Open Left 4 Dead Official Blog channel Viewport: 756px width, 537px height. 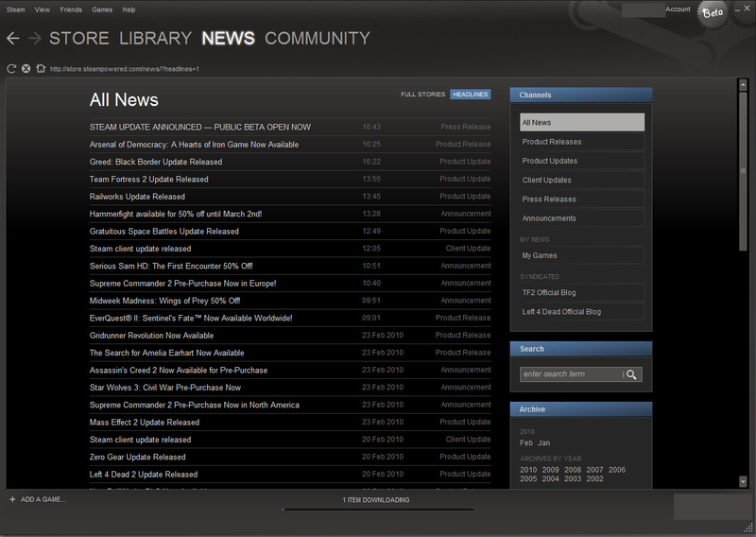[582, 312]
